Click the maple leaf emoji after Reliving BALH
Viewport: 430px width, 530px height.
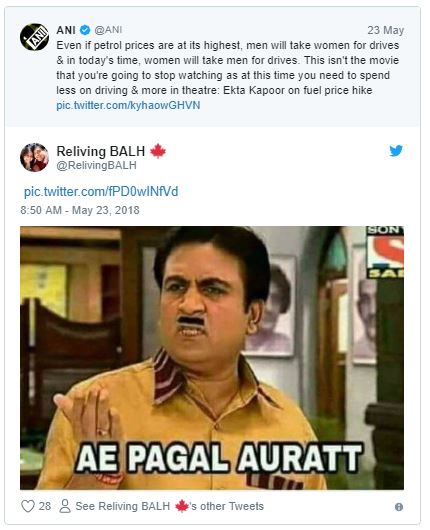click(x=158, y=151)
